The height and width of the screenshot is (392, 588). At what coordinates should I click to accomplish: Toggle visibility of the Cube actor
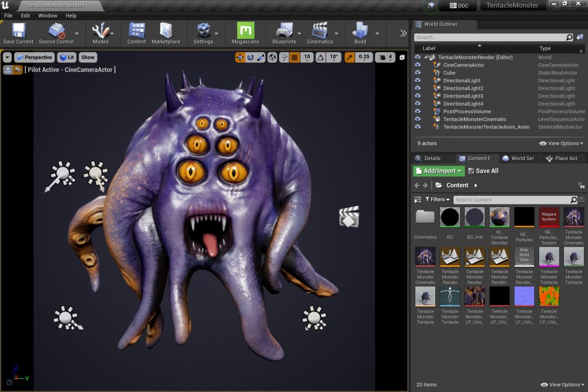[418, 73]
